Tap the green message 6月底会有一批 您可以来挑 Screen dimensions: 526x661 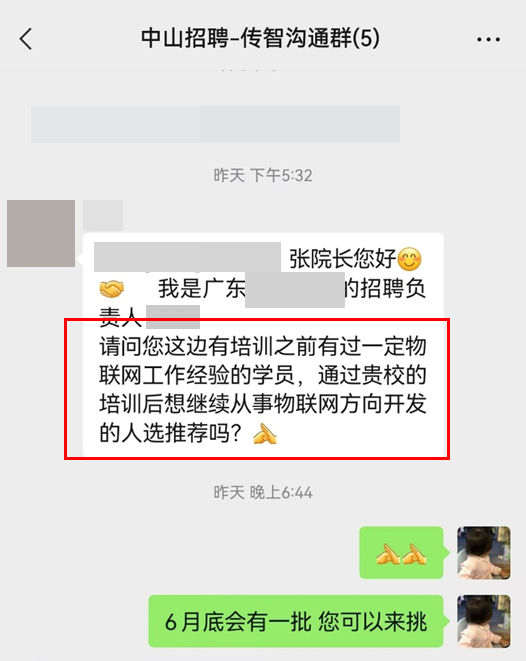[296, 621]
